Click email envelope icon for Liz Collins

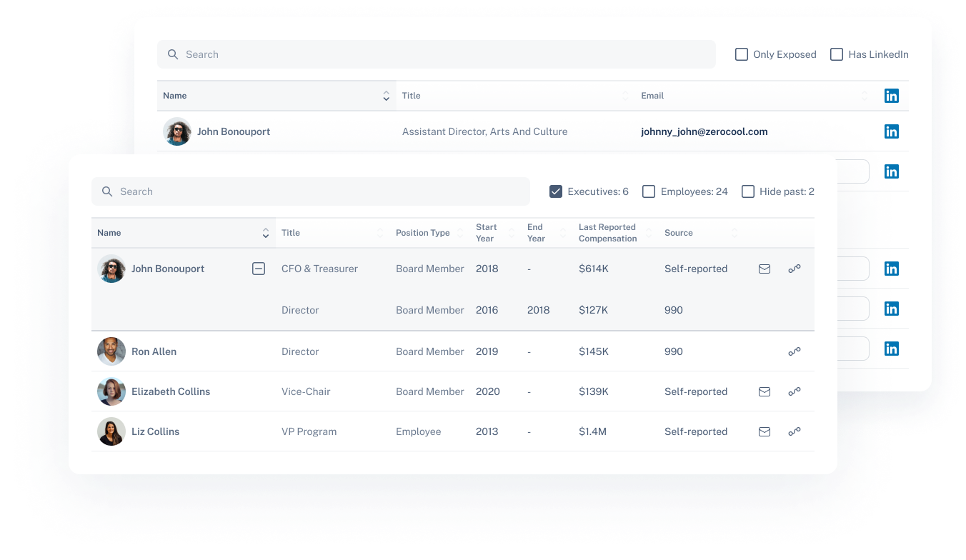tap(764, 432)
